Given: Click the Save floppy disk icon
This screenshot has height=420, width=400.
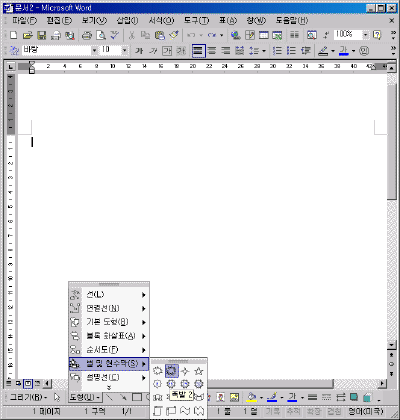Looking at the screenshot, I should pyautogui.click(x=42, y=35).
